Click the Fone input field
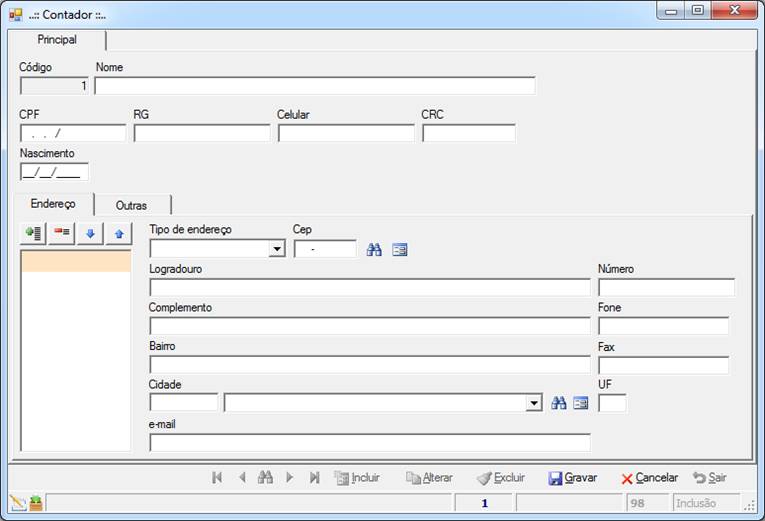The image size is (765, 521). pyautogui.click(x=664, y=326)
